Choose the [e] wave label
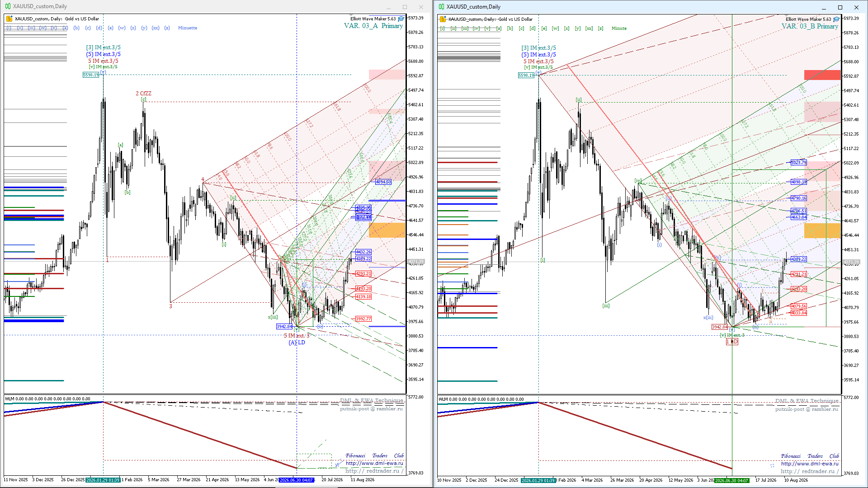The width and height of the screenshot is (868, 488). (544, 28)
